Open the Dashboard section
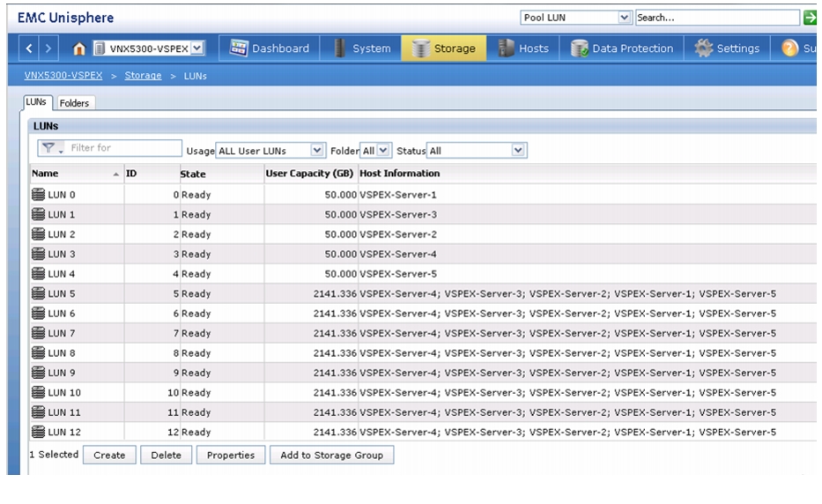Image resolution: width=822 pixels, height=504 pixels. (x=270, y=48)
